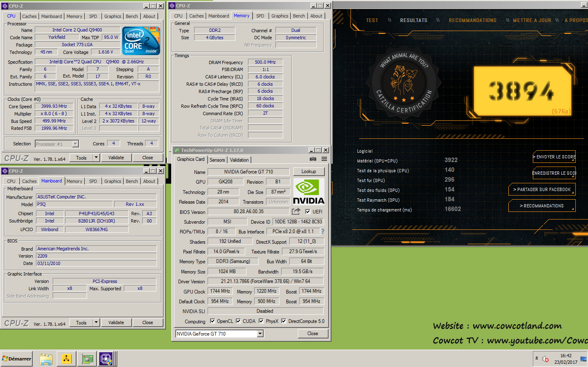This screenshot has width=588, height=367.
Task: Click PARTAGER SUR FACEBOOK button
Action: click(x=542, y=189)
